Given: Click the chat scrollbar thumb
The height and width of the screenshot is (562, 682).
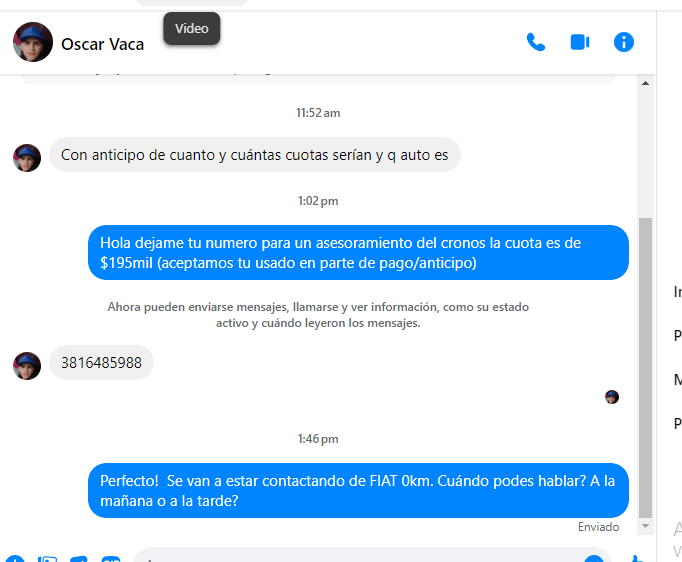Looking at the screenshot, I should coord(645,368).
